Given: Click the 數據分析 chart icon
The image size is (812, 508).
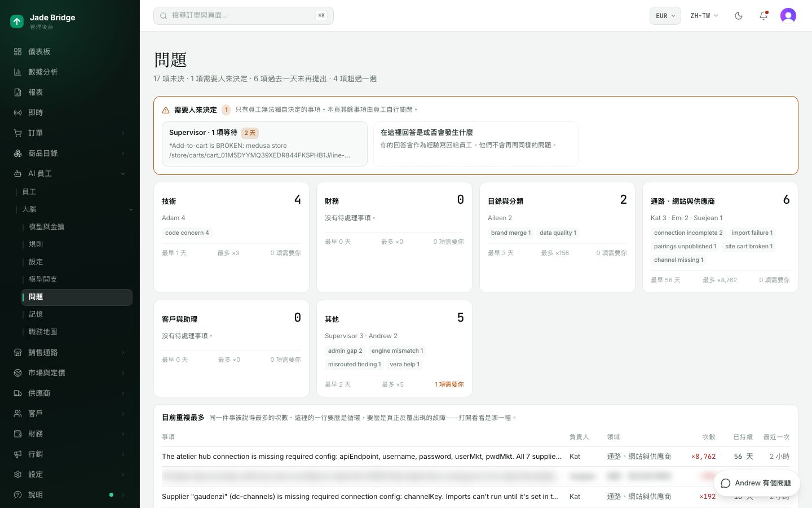Looking at the screenshot, I should pyautogui.click(x=17, y=72).
